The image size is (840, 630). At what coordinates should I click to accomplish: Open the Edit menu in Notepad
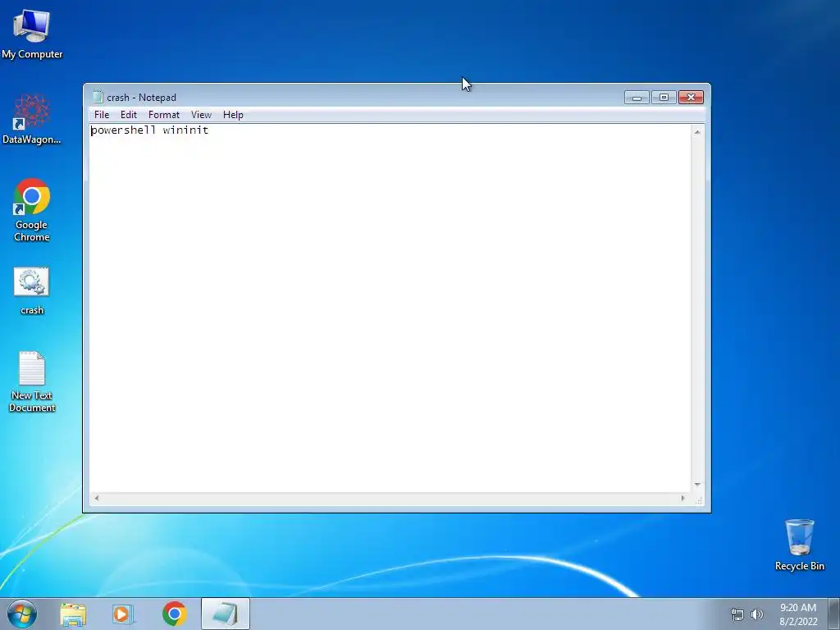(129, 115)
